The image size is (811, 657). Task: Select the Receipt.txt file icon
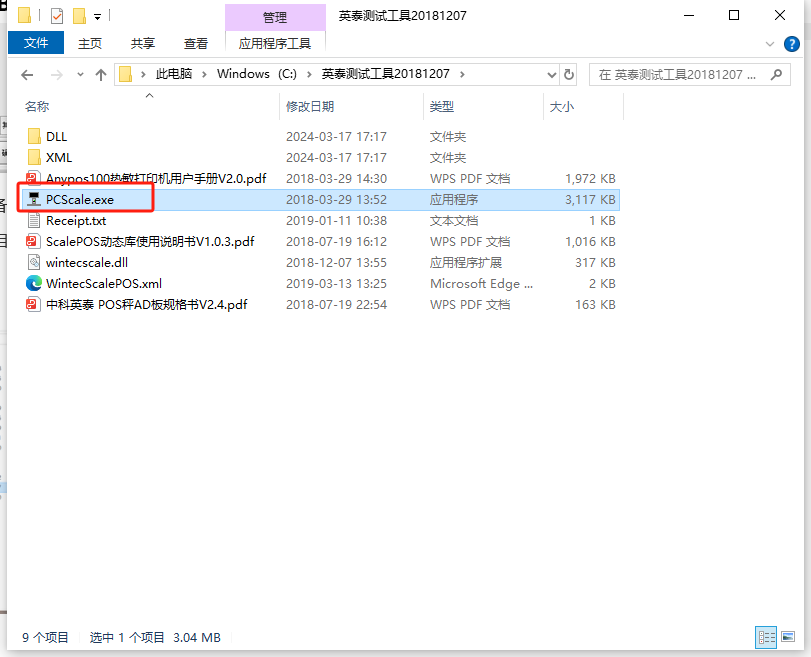click(34, 220)
